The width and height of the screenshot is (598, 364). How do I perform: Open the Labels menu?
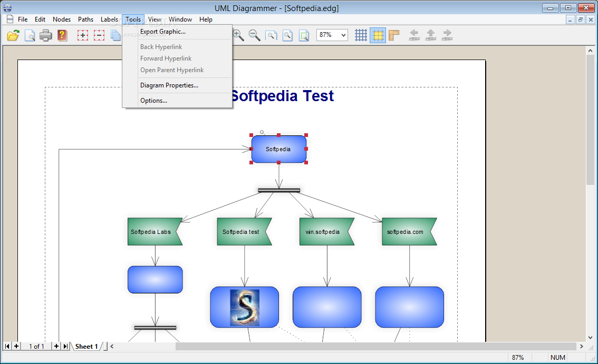click(110, 19)
